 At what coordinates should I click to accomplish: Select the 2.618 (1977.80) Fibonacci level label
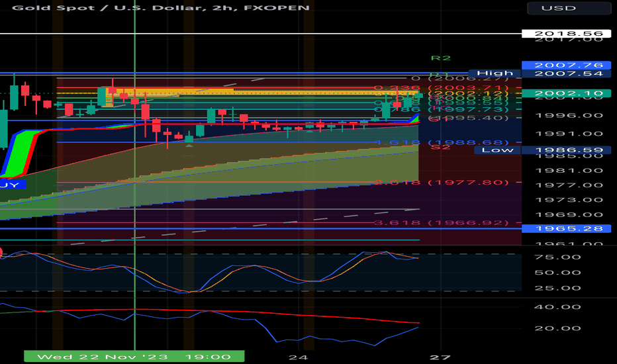[x=442, y=182]
